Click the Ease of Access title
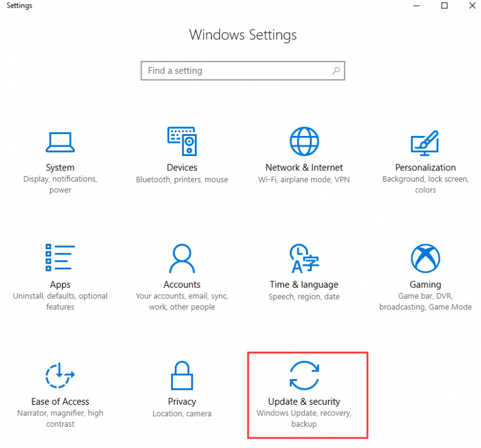This screenshot has height=448, width=481. click(x=60, y=402)
